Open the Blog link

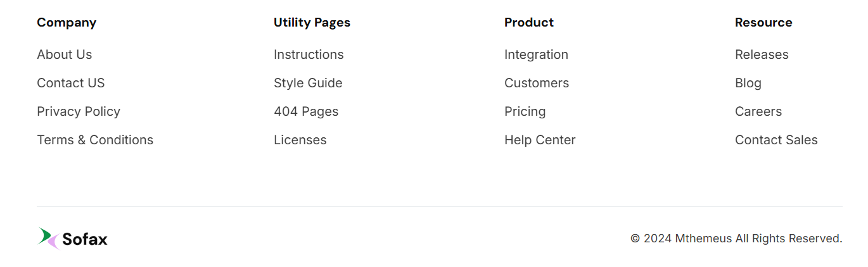pos(748,83)
